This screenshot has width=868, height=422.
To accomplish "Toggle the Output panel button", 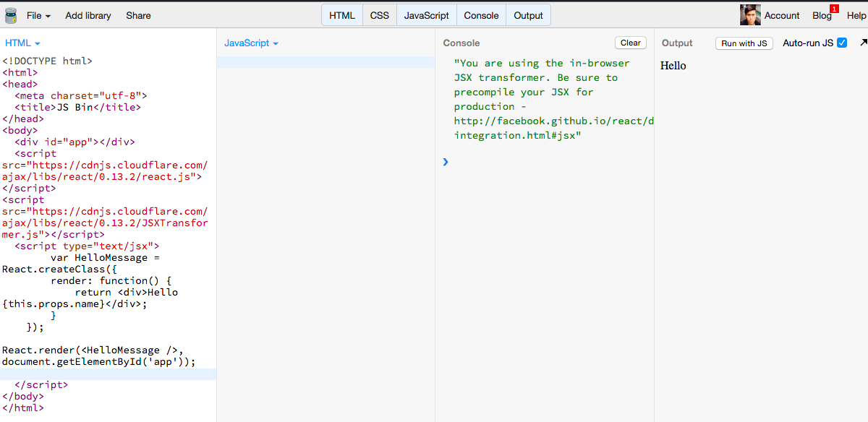I will pos(528,15).
